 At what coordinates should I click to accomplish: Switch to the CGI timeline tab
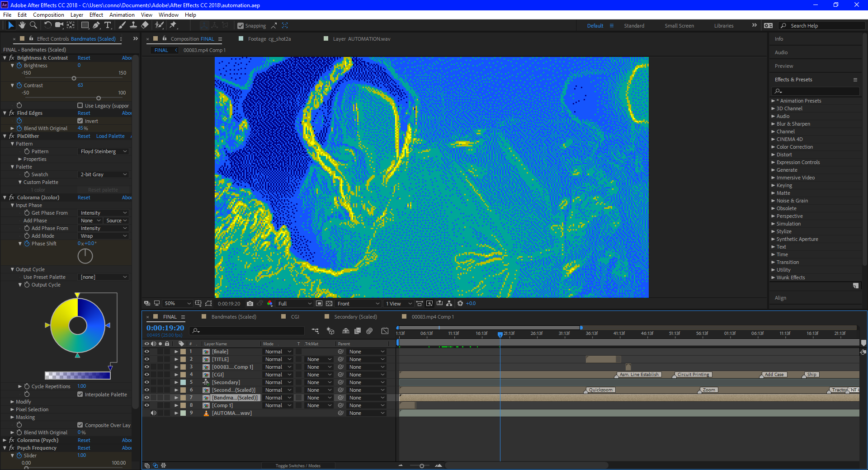pyautogui.click(x=295, y=317)
